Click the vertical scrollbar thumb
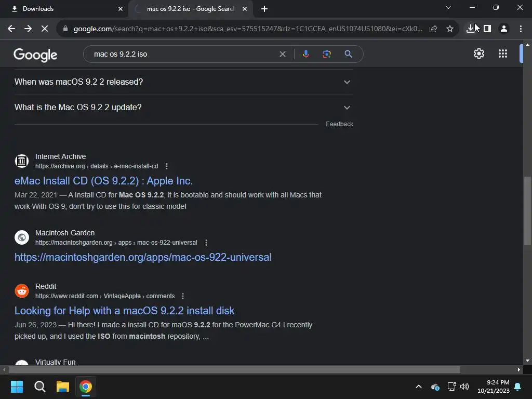 pos(527,210)
